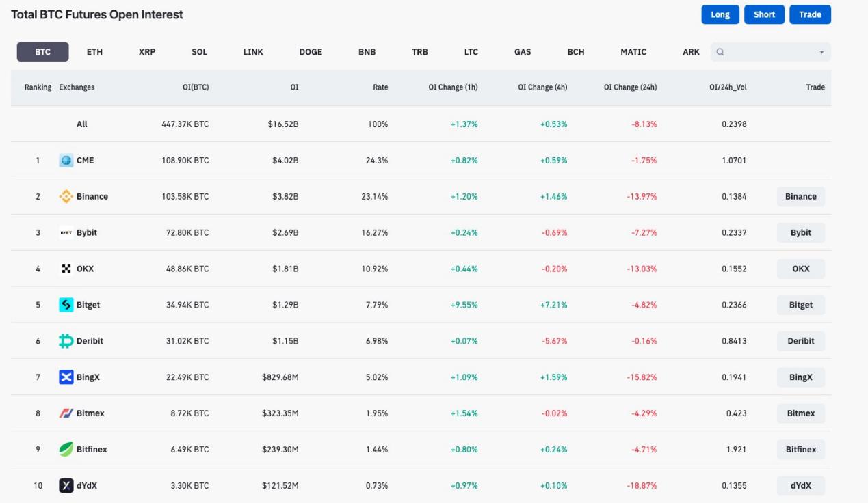Click the Bybit logo icon
Screen dimensions: 868x503
66,233
